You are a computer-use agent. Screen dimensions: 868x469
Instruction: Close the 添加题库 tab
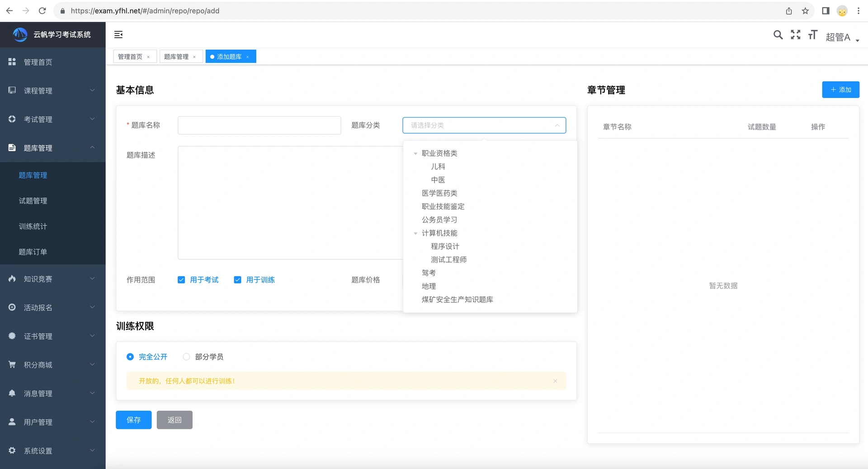[248, 57]
